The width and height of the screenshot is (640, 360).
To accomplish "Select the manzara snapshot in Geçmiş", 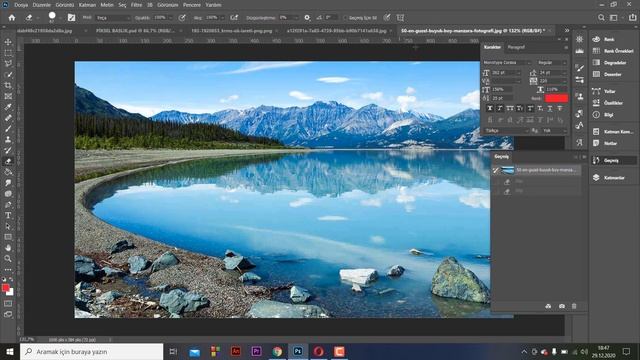I will click(536, 170).
